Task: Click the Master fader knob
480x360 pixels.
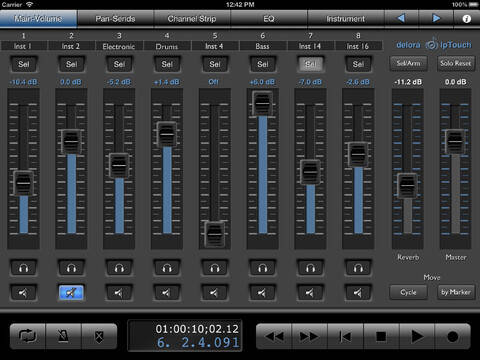Action: pos(455,141)
